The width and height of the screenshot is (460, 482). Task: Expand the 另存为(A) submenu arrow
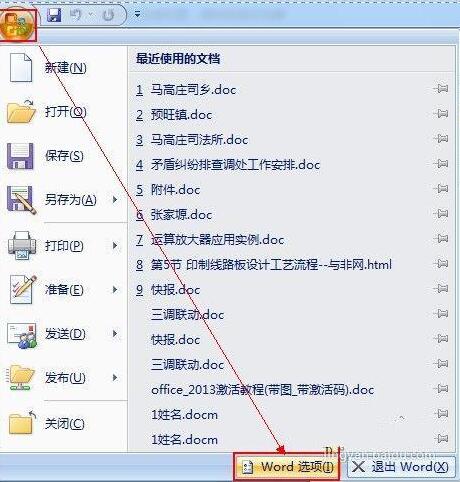pos(115,200)
